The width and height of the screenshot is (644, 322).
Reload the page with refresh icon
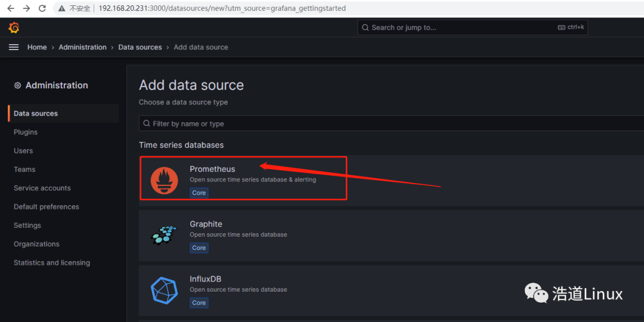click(42, 8)
